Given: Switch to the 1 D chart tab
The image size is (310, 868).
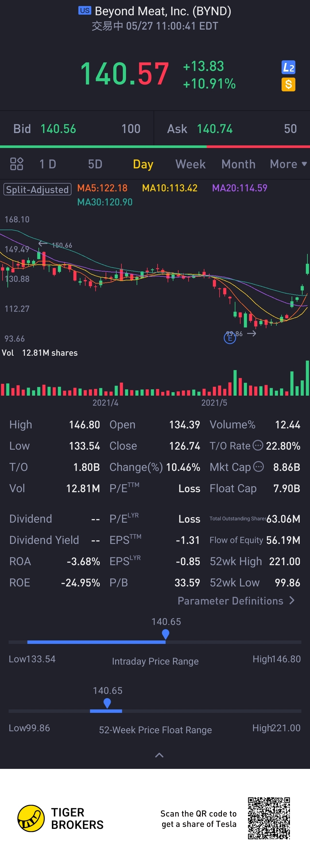Looking at the screenshot, I should (x=48, y=164).
